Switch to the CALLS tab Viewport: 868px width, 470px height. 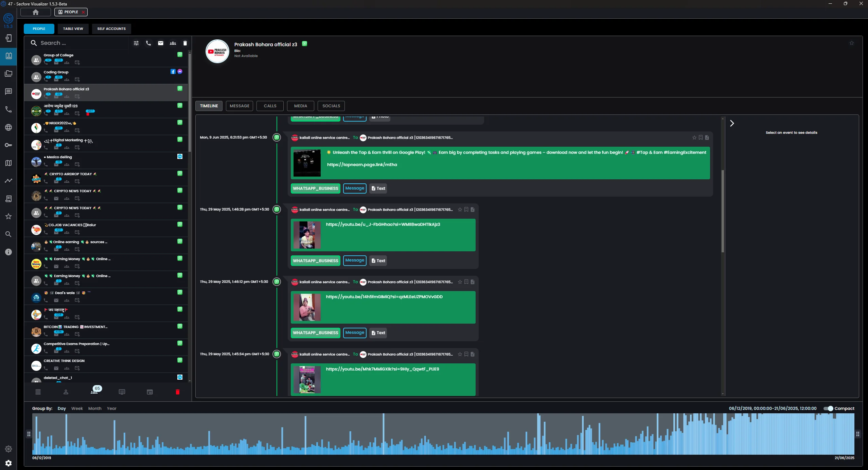[270, 106]
